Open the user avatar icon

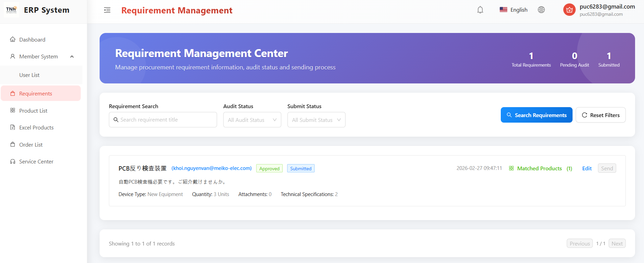click(569, 10)
